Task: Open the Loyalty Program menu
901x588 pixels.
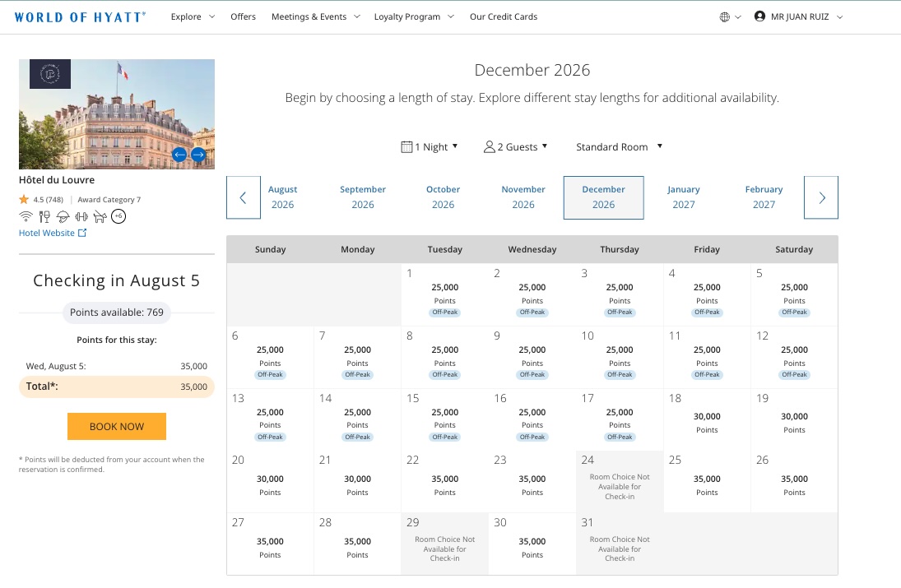Action: tap(414, 16)
